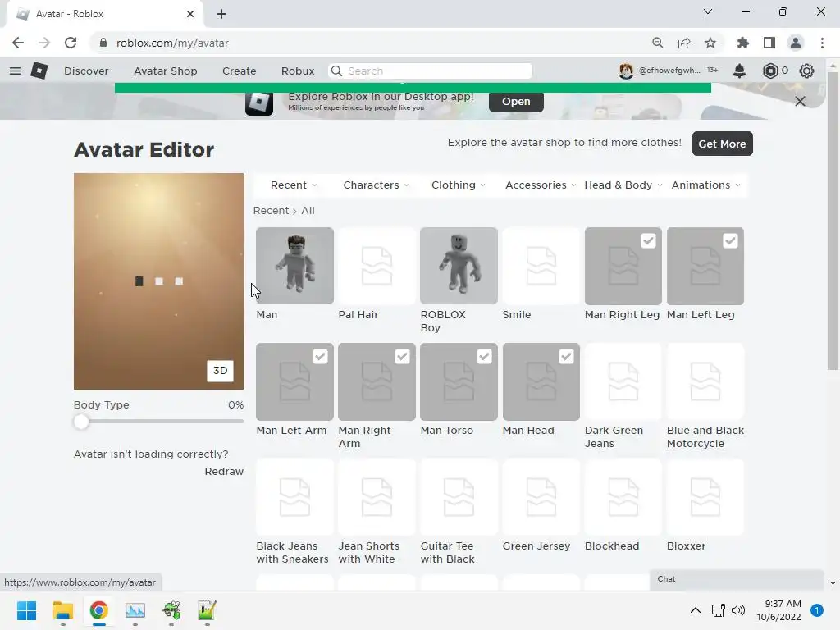This screenshot has width=840, height=630.
Task: Select the Green Jersey item
Action: click(x=541, y=497)
